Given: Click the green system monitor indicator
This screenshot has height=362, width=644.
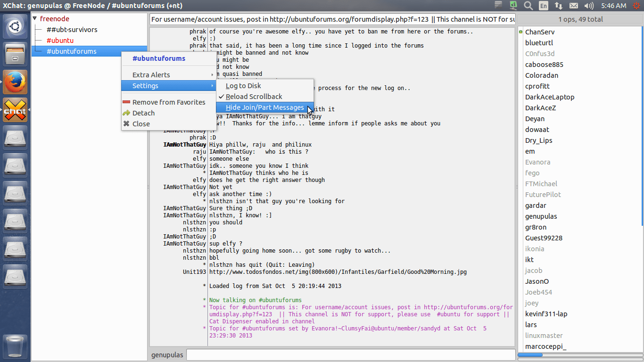Looking at the screenshot, I should coord(513,6).
